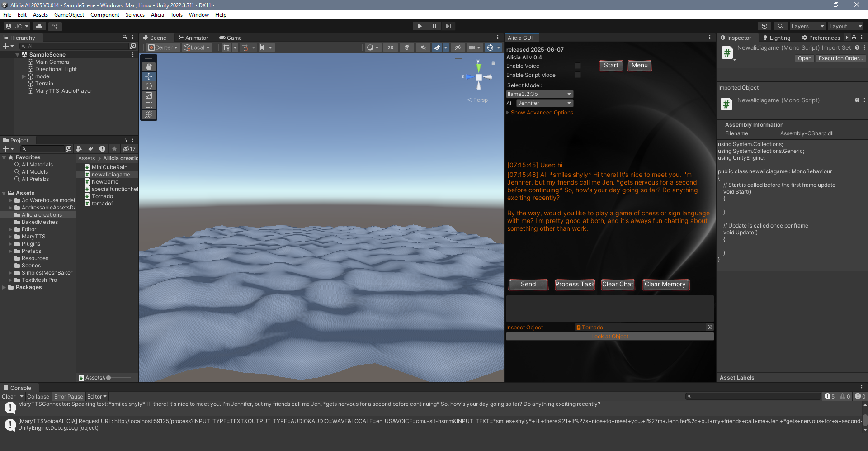Enable the Script Mode checkbox
Screen dimensions: 868x451
577,75
